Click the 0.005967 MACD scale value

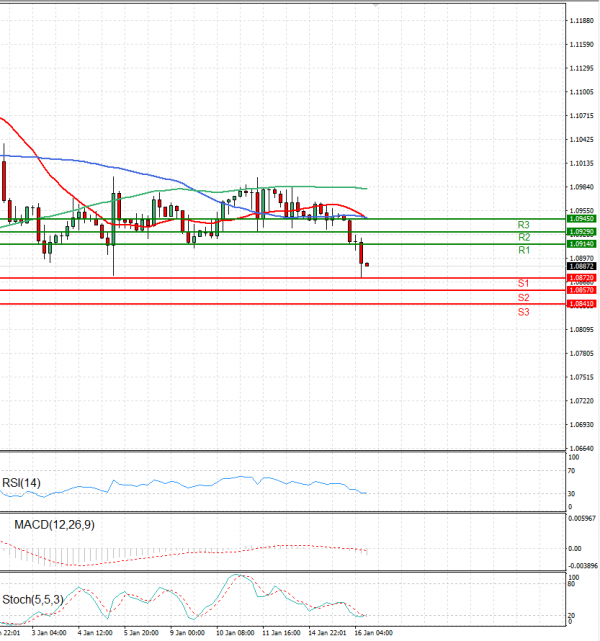click(582, 518)
